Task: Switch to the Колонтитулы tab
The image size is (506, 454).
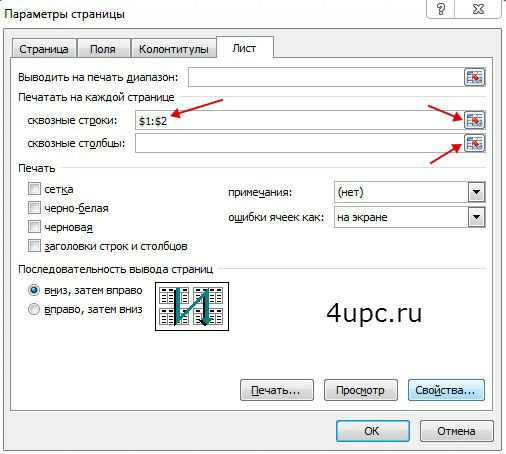Action: [174, 49]
